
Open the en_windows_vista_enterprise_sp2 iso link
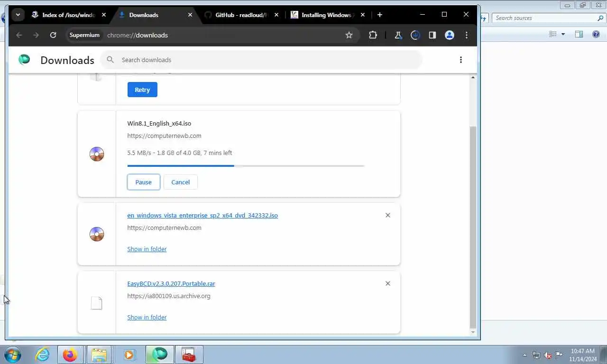click(x=202, y=215)
